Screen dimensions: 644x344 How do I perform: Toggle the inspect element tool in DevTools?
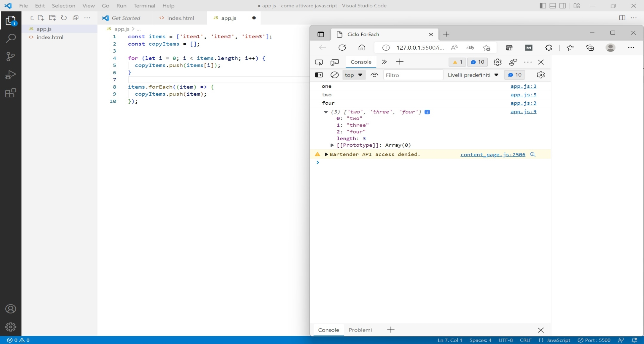319,62
